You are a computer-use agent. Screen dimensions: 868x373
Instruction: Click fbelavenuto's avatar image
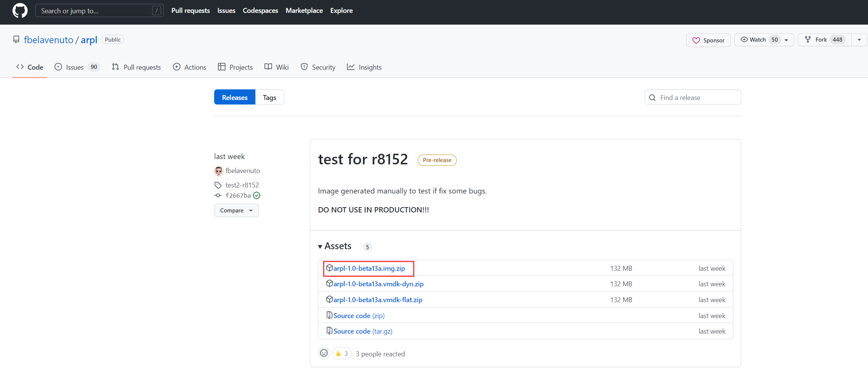[x=219, y=171]
